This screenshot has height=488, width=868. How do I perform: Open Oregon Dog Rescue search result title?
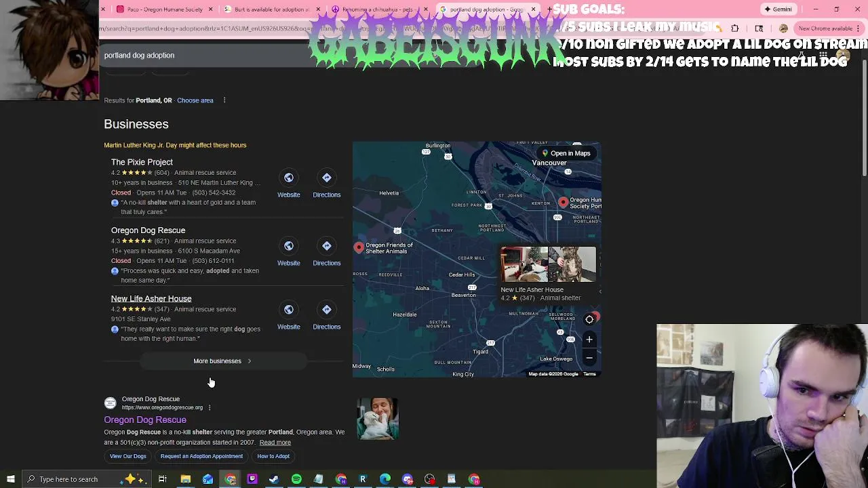[x=145, y=420]
